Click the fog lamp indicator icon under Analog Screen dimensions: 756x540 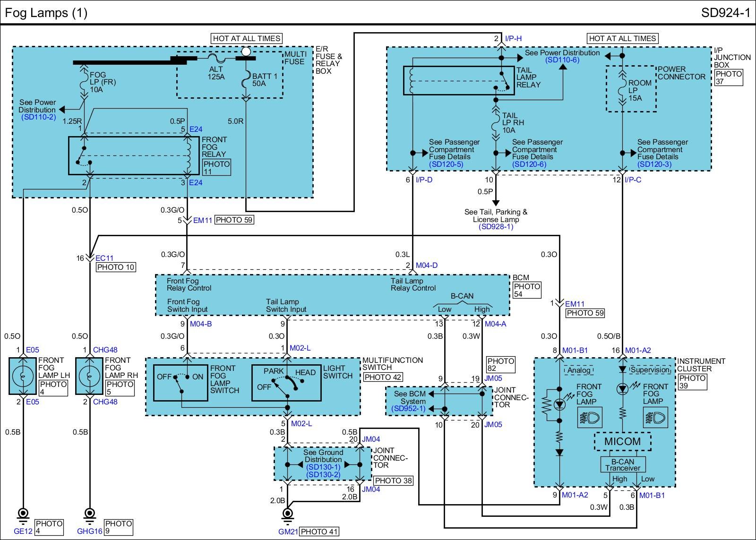589,418
